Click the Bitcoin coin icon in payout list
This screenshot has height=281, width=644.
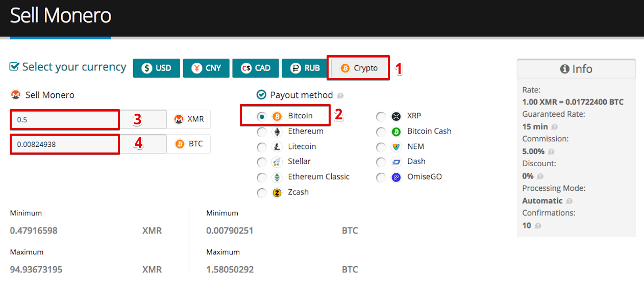pos(277,116)
